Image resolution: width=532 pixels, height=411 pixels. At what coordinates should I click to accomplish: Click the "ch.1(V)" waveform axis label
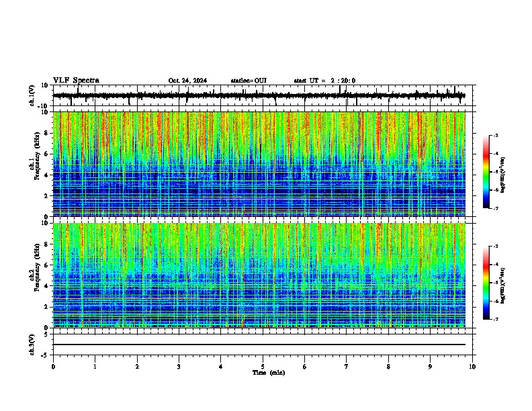[32, 95]
